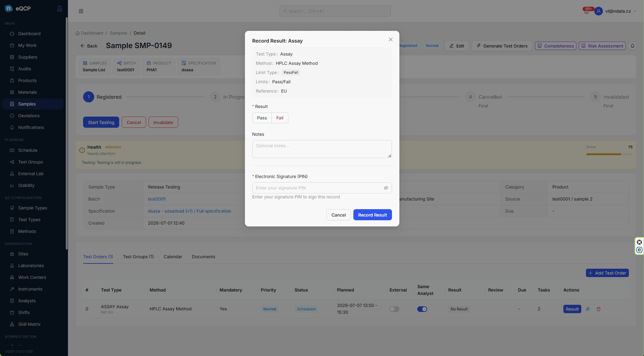Delete the Assay test order with trash icon
This screenshot has height=356, width=644.
(599, 309)
